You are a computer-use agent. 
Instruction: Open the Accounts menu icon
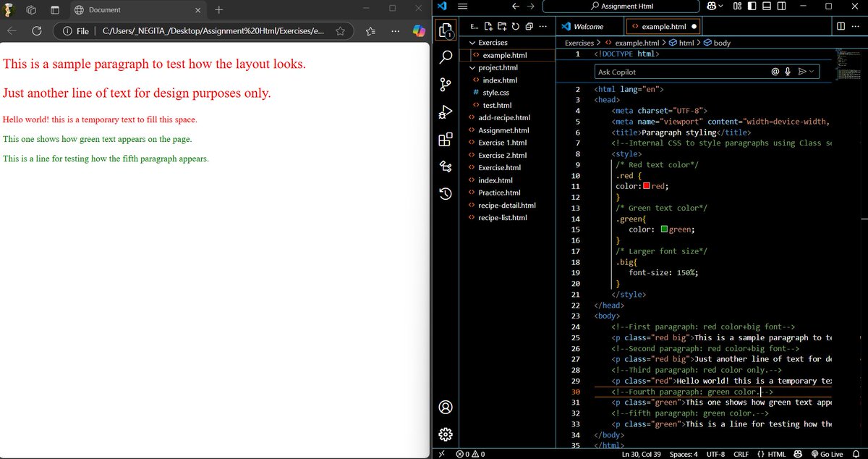pos(446,407)
